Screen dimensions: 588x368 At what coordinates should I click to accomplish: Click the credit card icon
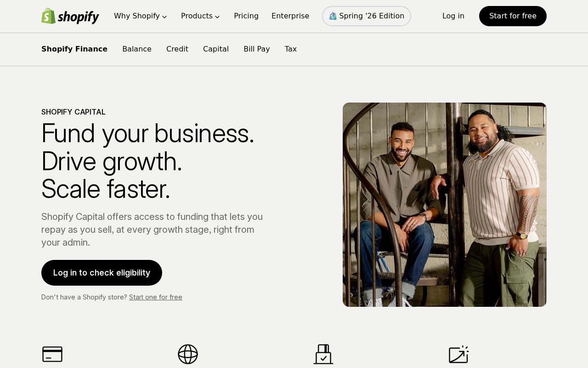(x=52, y=354)
